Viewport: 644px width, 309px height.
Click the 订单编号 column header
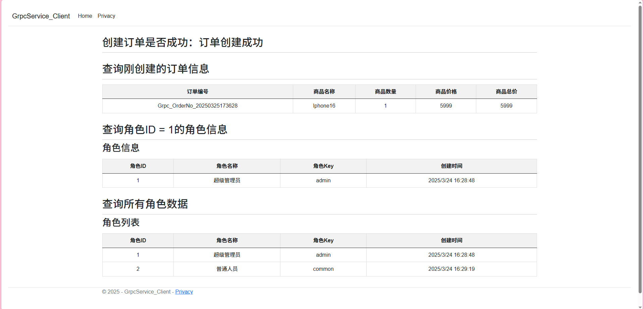point(198,91)
